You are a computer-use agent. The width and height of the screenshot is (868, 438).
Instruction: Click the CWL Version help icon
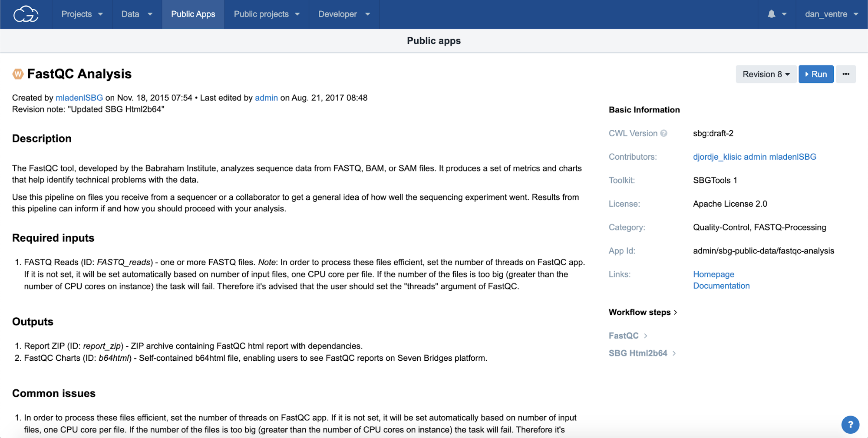coord(663,133)
